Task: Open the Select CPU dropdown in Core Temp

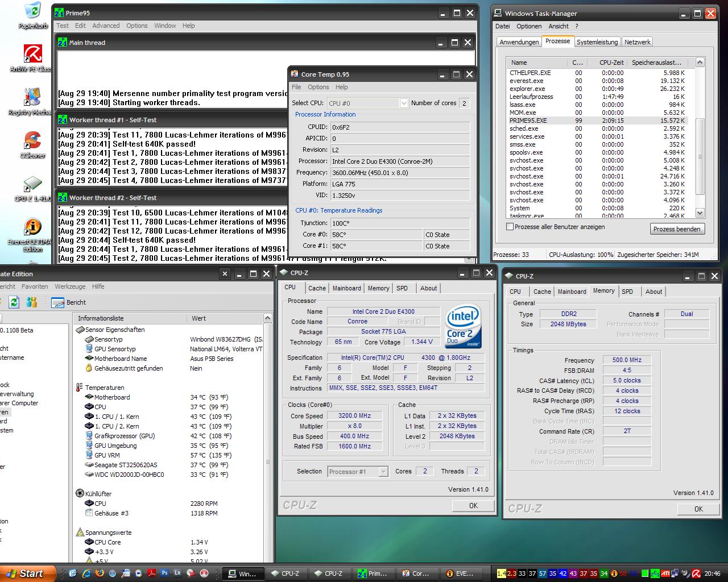Action: point(404,103)
